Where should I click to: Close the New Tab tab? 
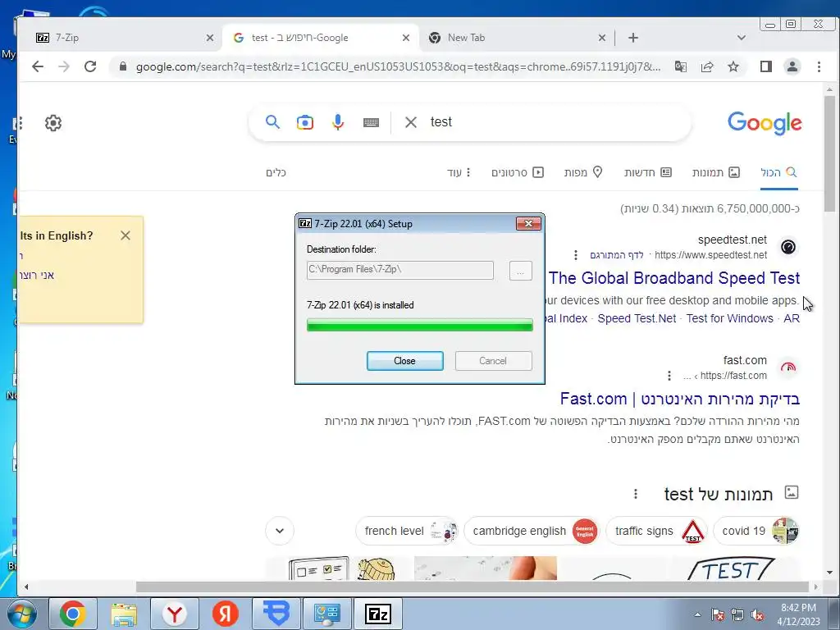602,38
